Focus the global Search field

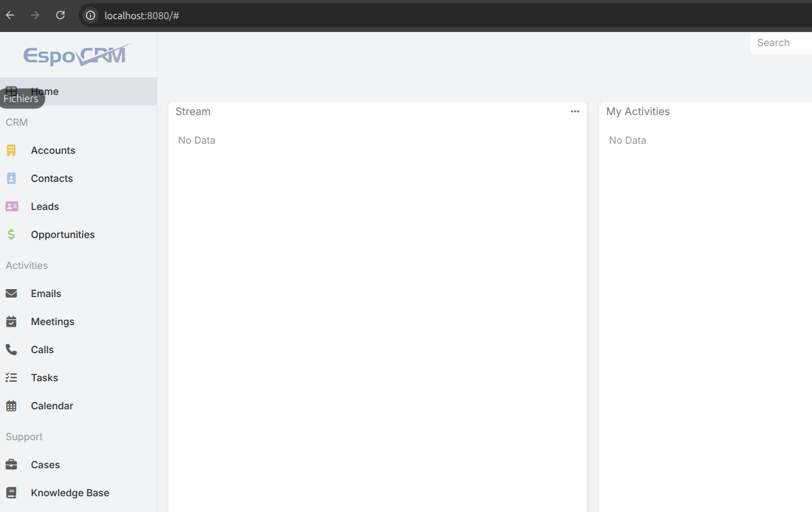point(781,43)
